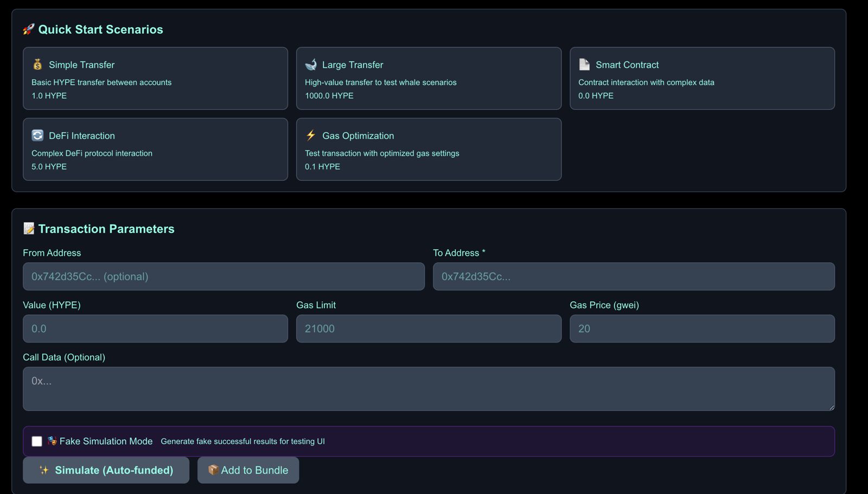Click the '0.0 HYPE' amount on Smart Contract
868x494 pixels.
coord(596,96)
